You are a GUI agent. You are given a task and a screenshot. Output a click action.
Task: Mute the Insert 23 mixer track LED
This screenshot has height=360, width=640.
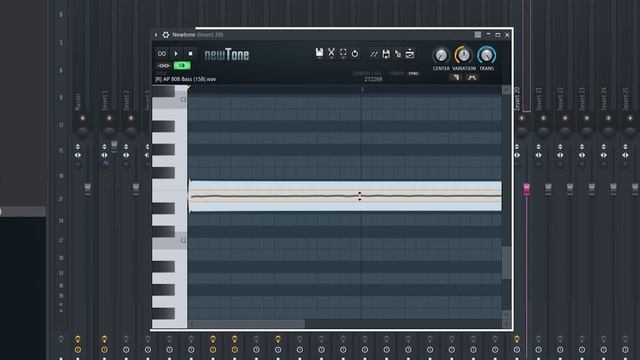click(587, 118)
